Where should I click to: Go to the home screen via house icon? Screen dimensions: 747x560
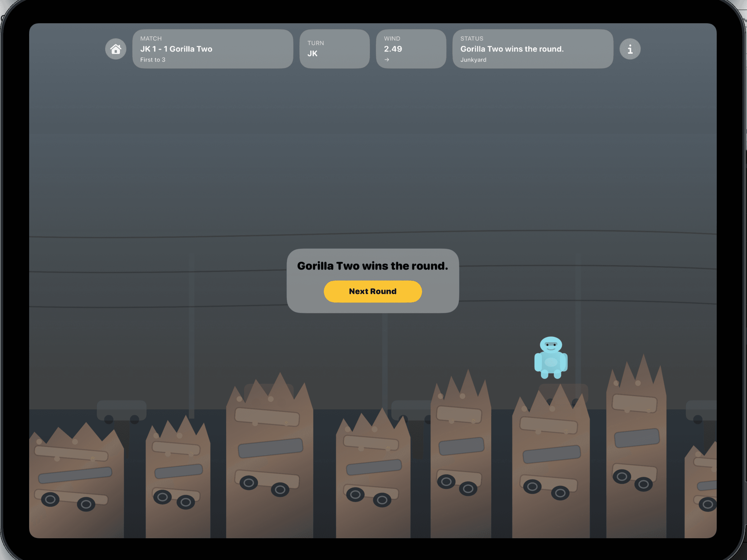tap(115, 49)
